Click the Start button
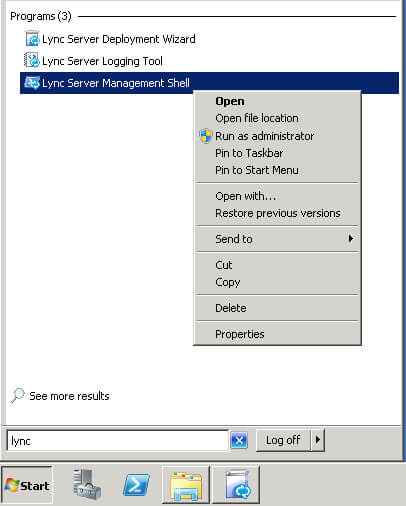Viewport: 406px width, 506px height. pos(27,485)
